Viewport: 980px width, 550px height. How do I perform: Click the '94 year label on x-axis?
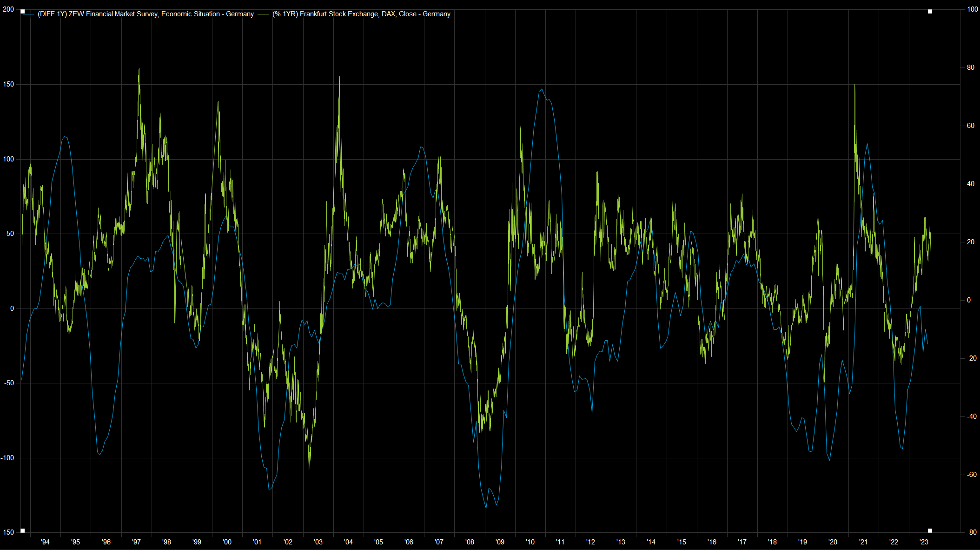tap(45, 542)
